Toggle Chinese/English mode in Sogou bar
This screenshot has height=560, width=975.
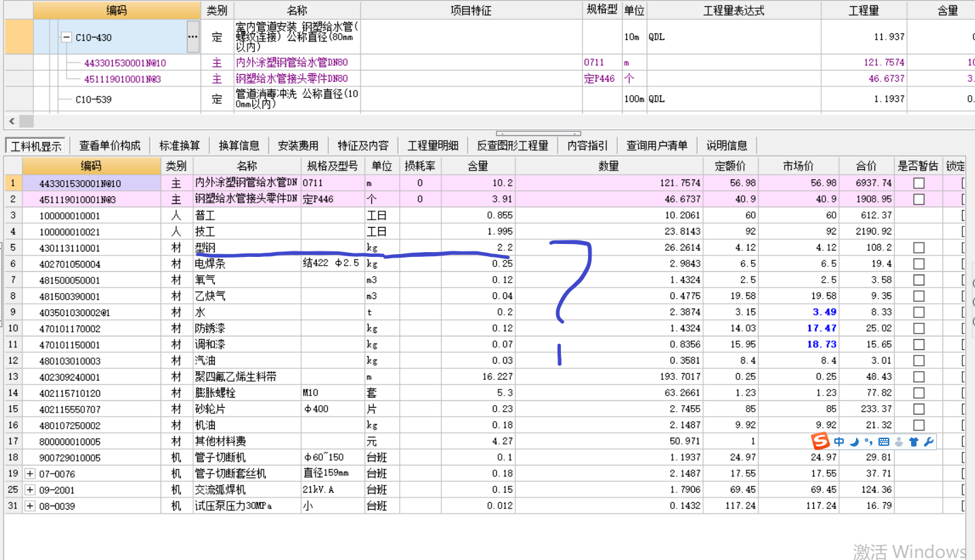point(840,442)
